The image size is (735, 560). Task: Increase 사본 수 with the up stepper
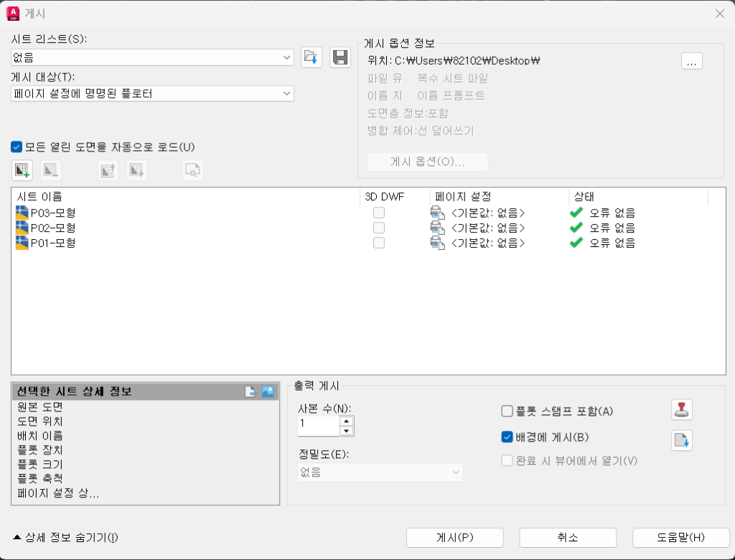345,421
